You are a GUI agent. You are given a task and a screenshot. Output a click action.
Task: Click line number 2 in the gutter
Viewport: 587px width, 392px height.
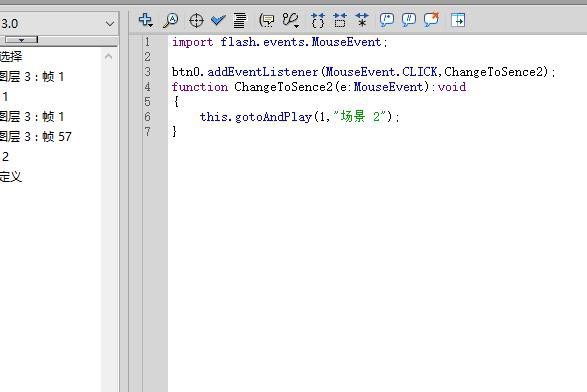coord(147,57)
